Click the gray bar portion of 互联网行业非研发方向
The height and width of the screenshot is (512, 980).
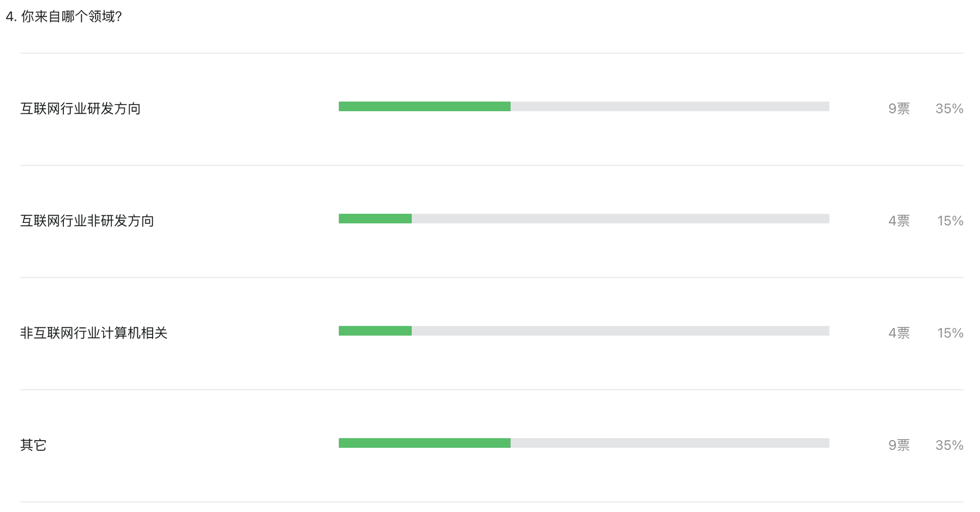click(x=621, y=219)
